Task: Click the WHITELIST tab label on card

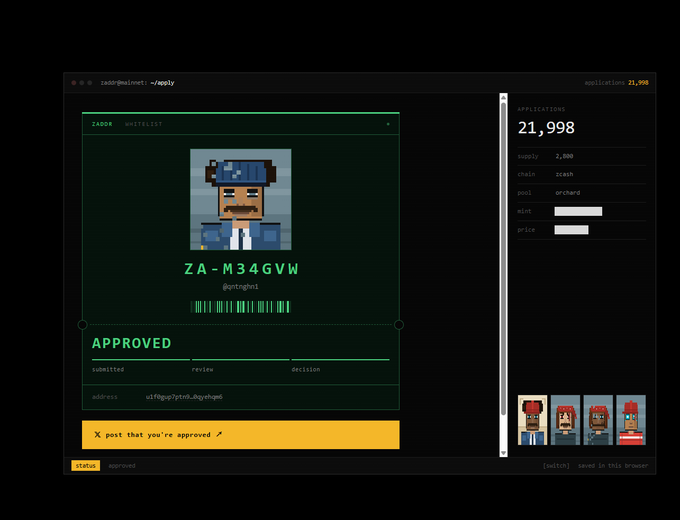Action: [x=144, y=124]
